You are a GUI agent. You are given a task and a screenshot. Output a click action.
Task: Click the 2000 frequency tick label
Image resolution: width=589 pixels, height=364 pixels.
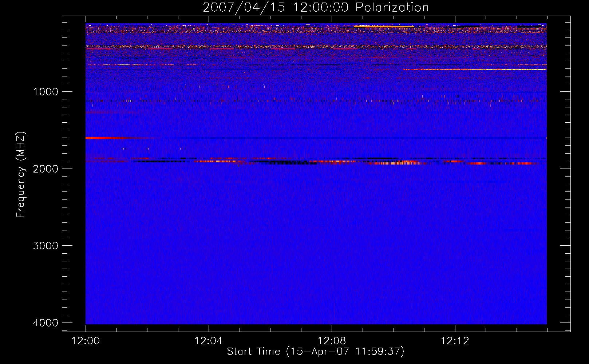point(46,169)
